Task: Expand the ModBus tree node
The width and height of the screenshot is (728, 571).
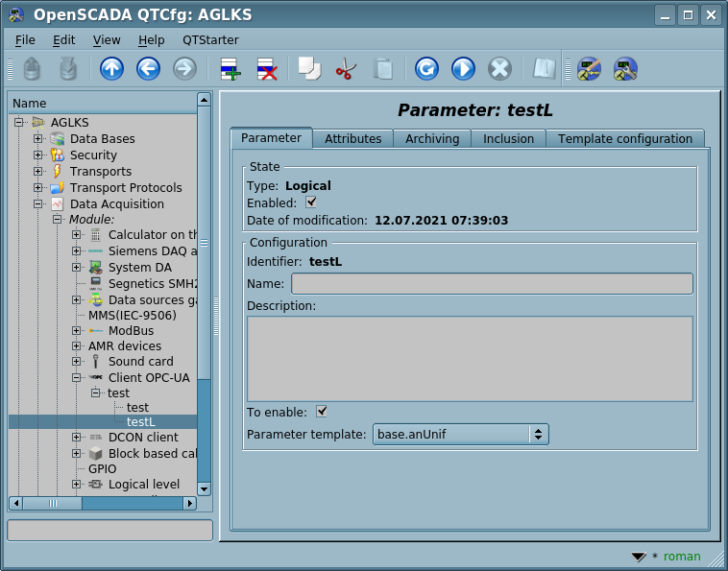Action: pos(77,331)
